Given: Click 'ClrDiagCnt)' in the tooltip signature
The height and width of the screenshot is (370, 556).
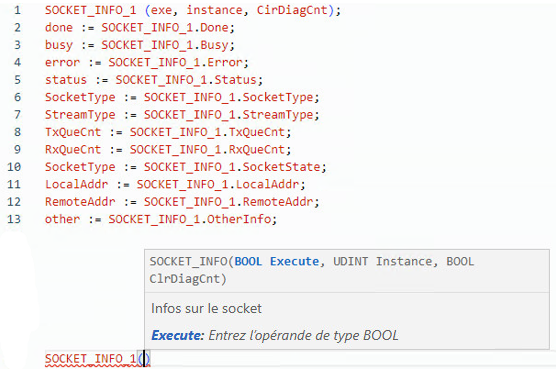Looking at the screenshot, I should 188,279.
